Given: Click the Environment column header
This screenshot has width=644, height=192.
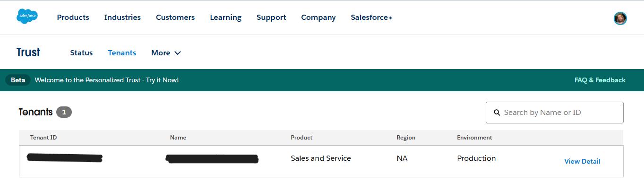Looking at the screenshot, I should pos(474,138).
